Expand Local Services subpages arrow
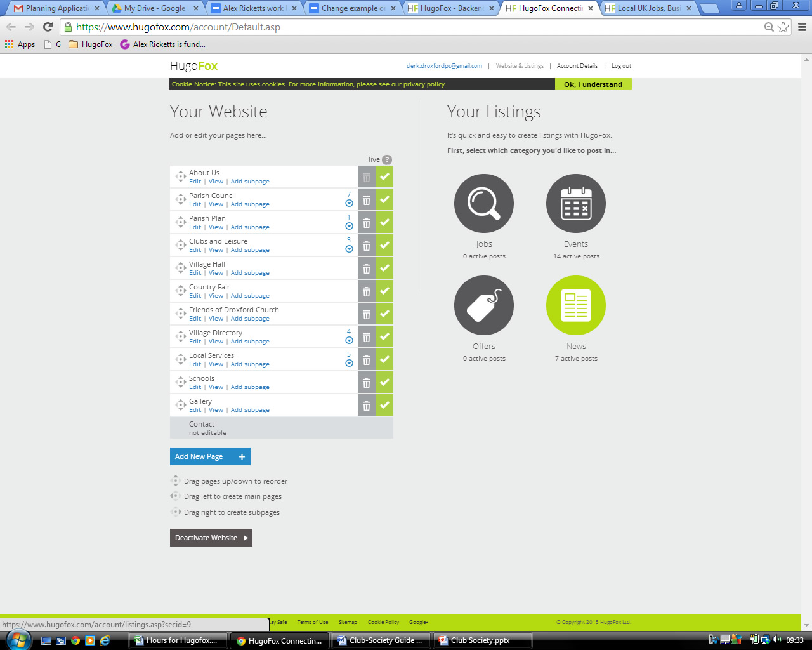812x650 pixels. pos(349,363)
